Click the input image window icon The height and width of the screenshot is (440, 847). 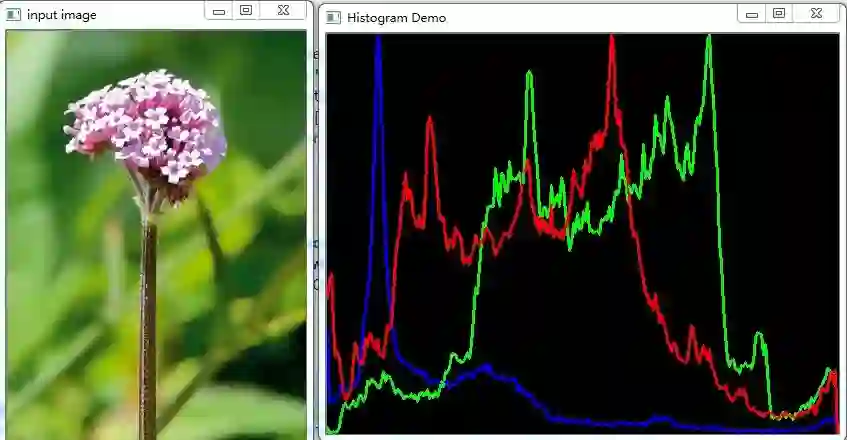point(13,15)
